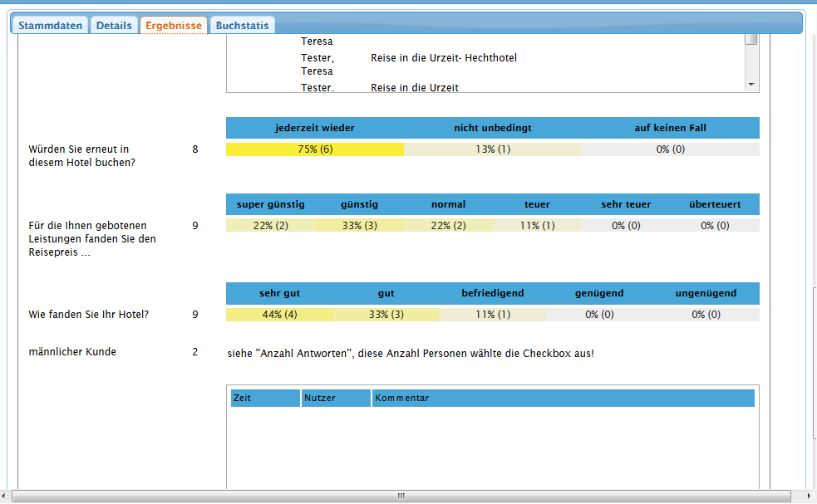Click the 'überteuert' header cell

[714, 204]
